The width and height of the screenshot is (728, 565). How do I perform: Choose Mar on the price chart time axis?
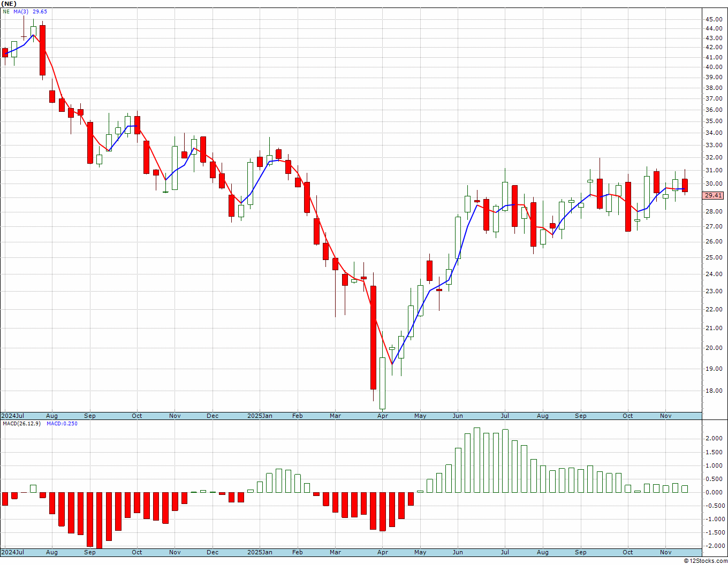click(x=335, y=416)
